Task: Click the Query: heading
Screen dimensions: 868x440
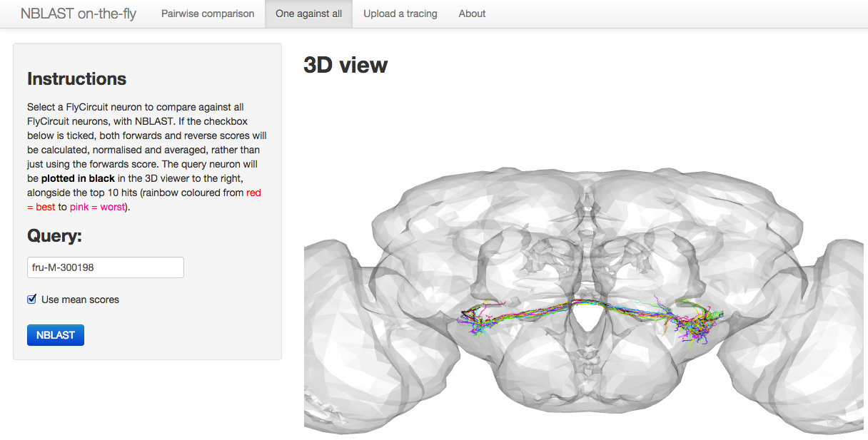Action: 55,236
